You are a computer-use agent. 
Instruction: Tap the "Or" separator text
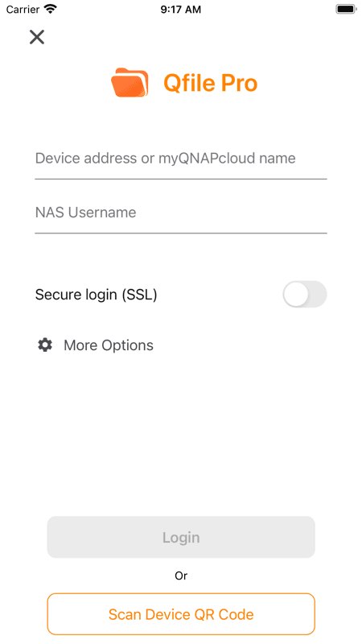point(181,576)
